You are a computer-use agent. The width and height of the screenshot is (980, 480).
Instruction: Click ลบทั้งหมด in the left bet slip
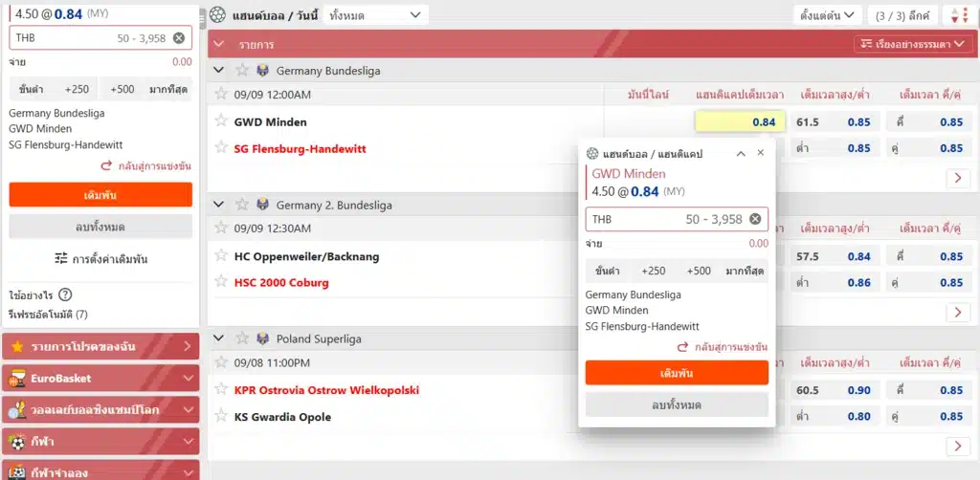tap(100, 227)
